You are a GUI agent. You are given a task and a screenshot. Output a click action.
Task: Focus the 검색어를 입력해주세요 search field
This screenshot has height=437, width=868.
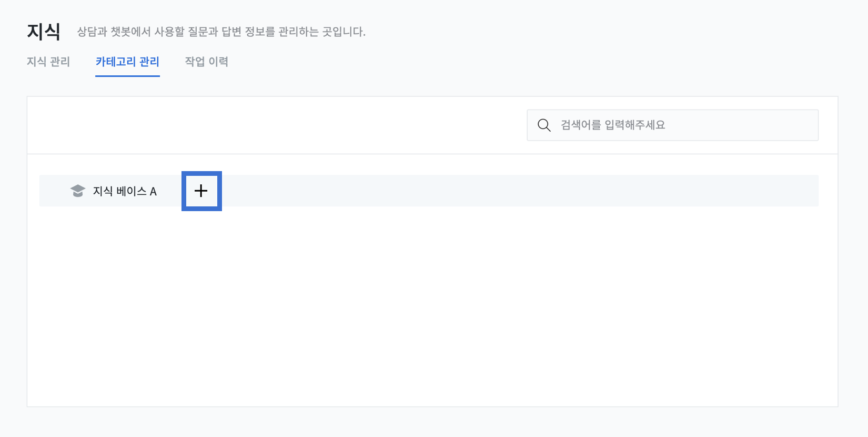[672, 125]
